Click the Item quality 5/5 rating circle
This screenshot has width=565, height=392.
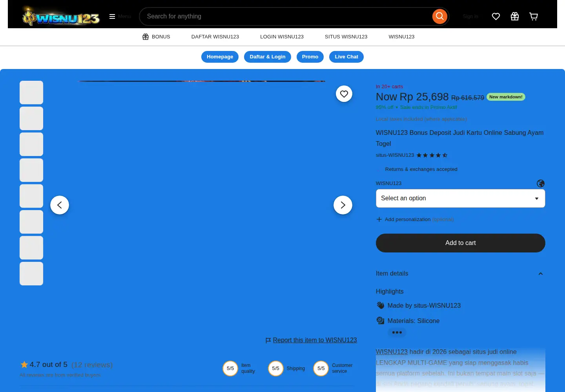pos(230,368)
